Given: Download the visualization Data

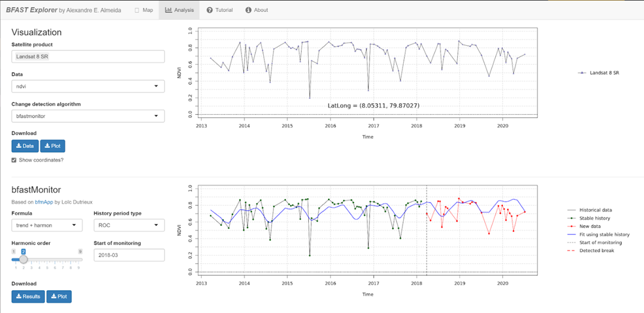Looking at the screenshot, I should click(25, 146).
